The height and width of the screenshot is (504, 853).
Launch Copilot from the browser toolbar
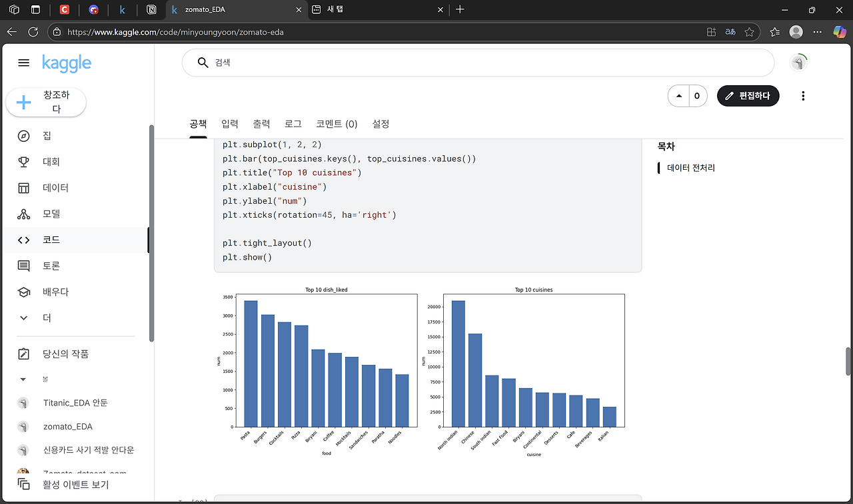840,31
